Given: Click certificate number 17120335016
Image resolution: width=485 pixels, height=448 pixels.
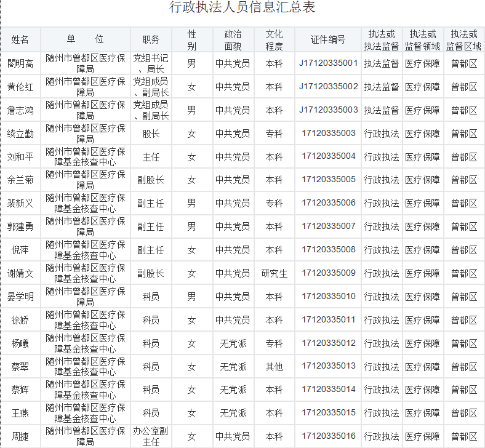Looking at the screenshot, I should click(329, 436).
